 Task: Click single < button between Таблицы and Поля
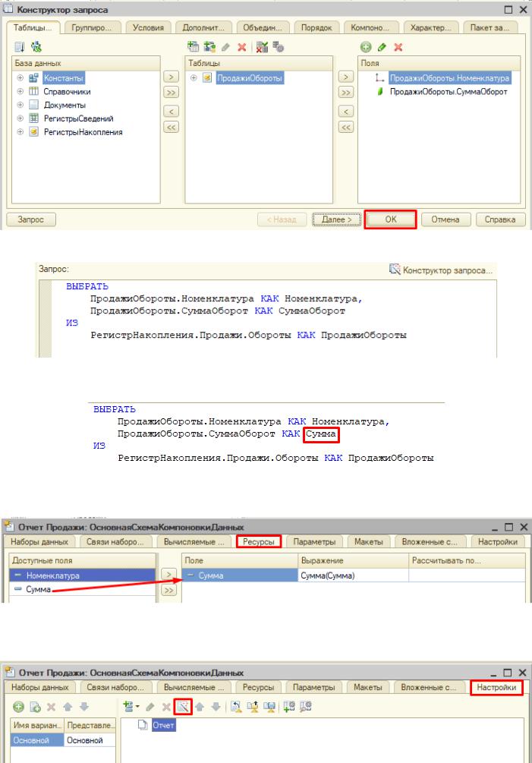click(x=346, y=112)
